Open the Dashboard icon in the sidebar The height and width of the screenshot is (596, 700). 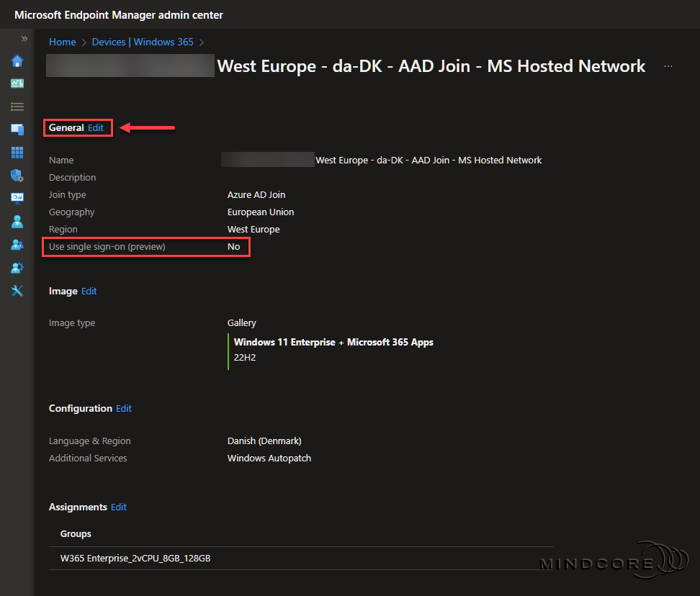17,83
